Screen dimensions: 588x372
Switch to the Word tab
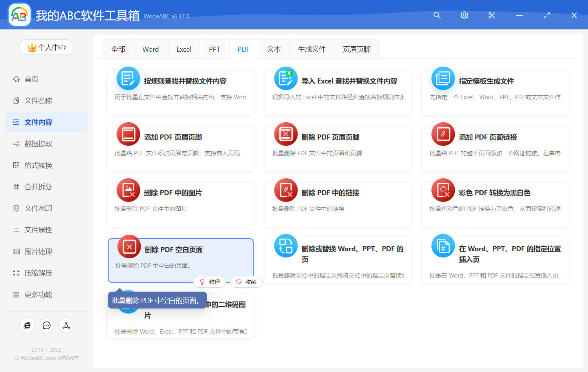[x=150, y=49]
